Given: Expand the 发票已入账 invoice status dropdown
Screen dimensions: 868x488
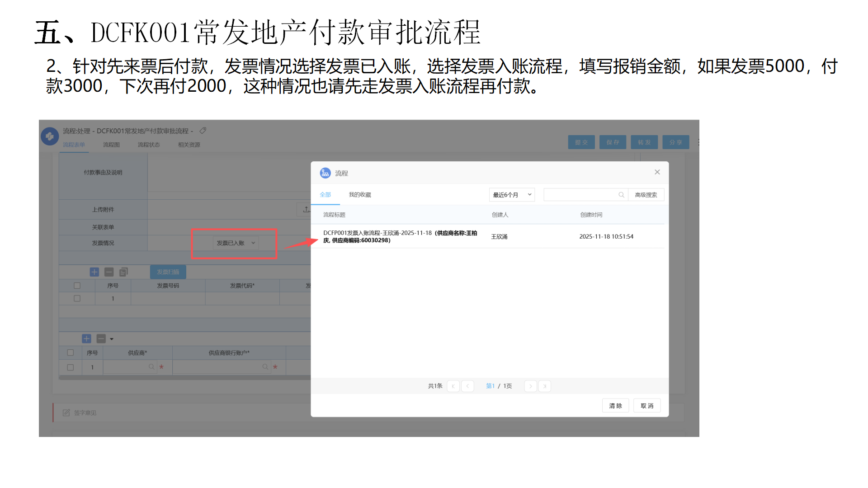Looking at the screenshot, I should point(236,243).
